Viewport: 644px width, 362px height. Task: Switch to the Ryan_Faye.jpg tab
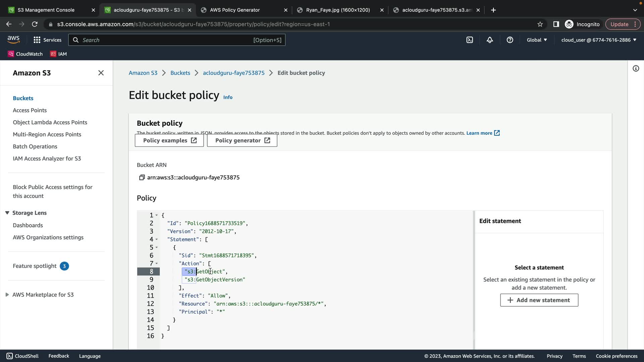[338, 10]
